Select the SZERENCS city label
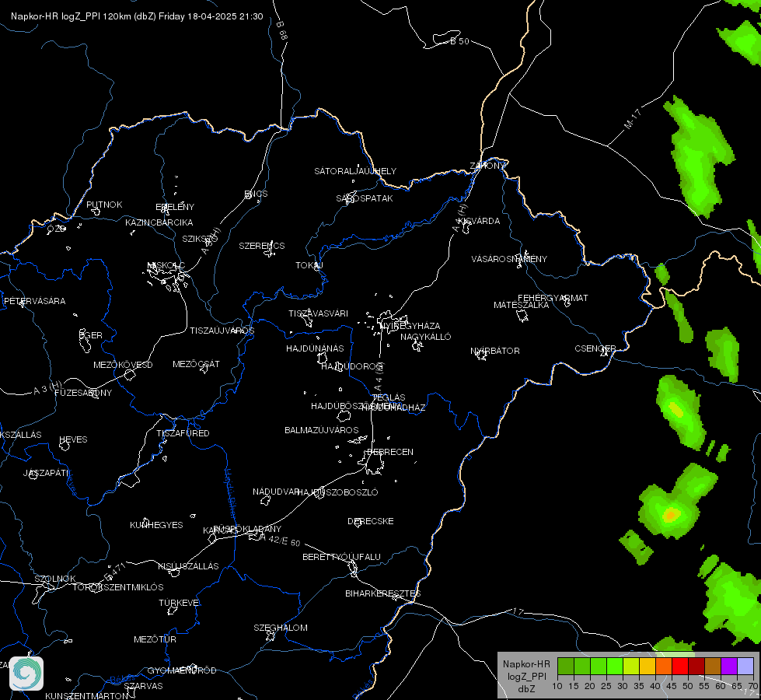The image size is (761, 700). pos(262,246)
